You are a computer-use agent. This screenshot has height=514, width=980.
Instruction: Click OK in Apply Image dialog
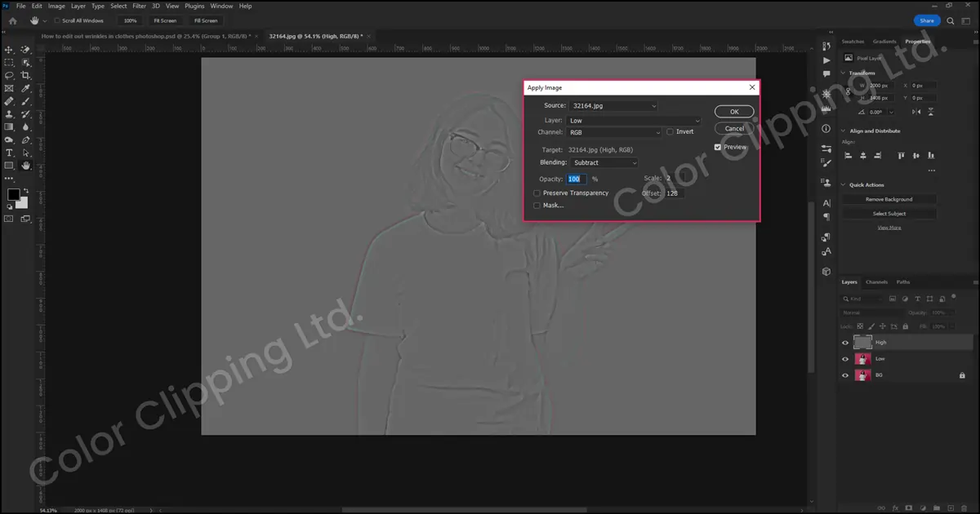tap(734, 112)
